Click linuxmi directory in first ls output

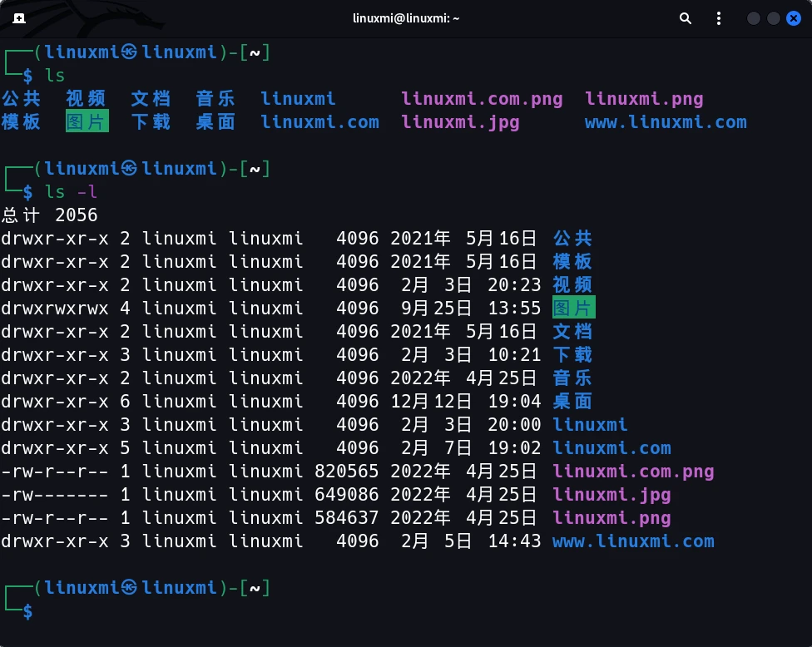[298, 98]
